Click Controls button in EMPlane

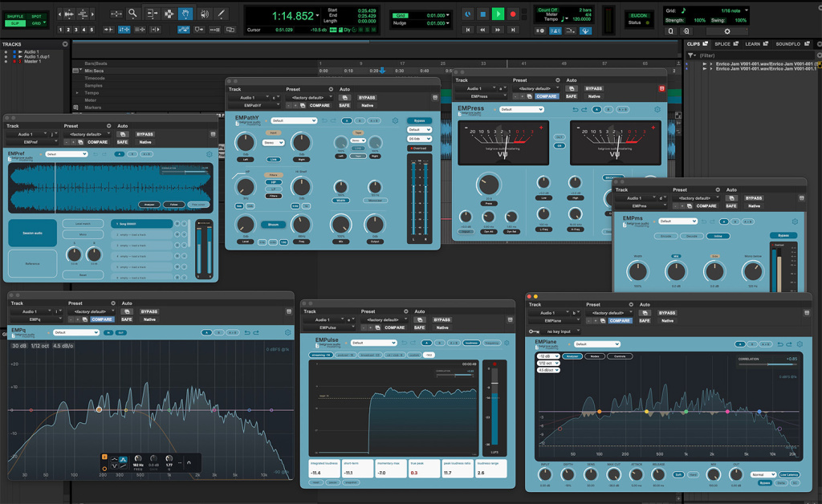tap(620, 356)
